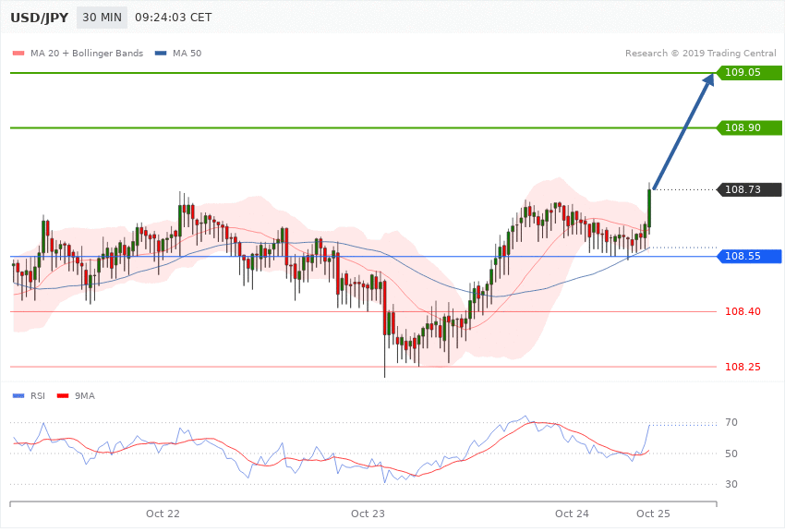Viewport: 785px width, 532px height.
Task: Click the Oct 22 date axis label
Action: 163,514
